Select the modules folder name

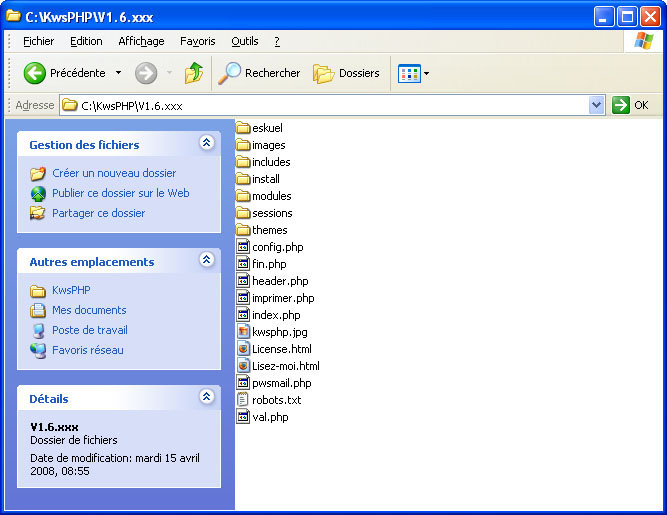(271, 196)
